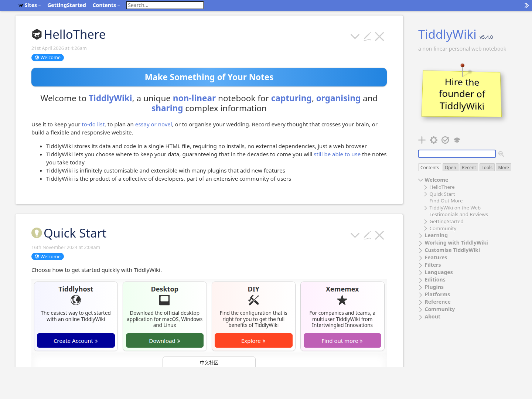Open Testimonials and Reviews entry
Screen dimensions: 532x399
pos(458,214)
